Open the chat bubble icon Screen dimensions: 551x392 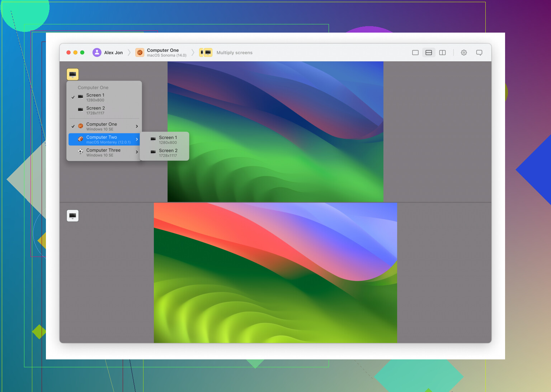click(479, 53)
